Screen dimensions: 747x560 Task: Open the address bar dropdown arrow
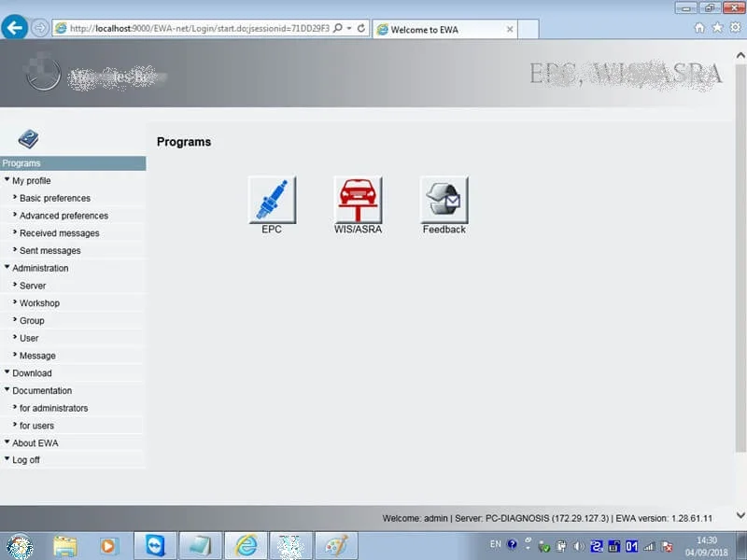coord(349,29)
